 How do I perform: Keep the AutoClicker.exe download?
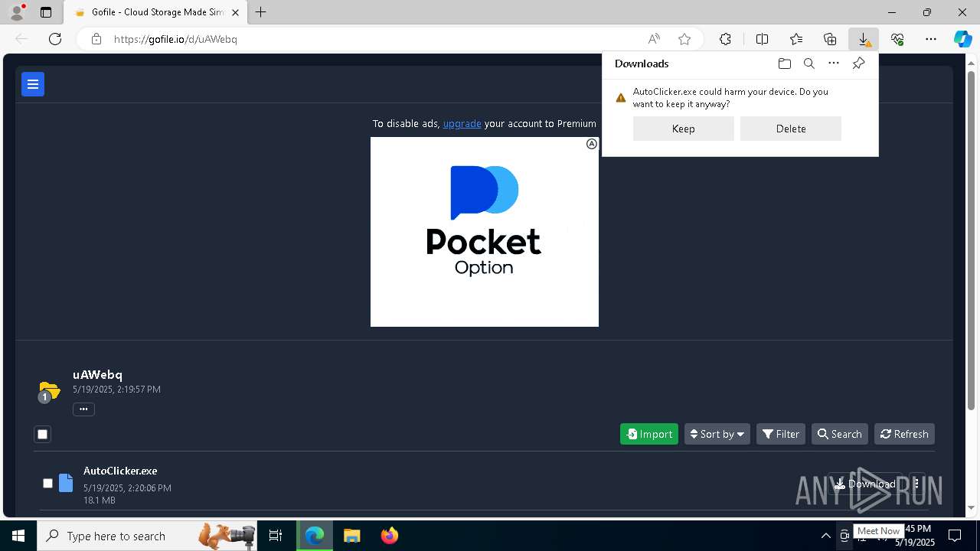click(x=684, y=129)
